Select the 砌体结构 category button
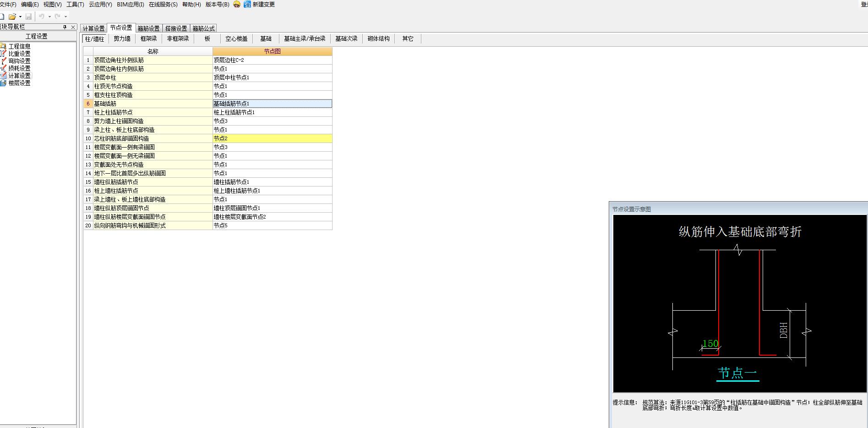868x428 pixels. pos(379,39)
